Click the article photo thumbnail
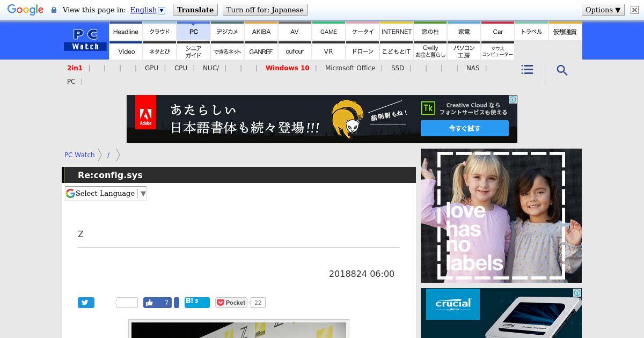 point(239,329)
